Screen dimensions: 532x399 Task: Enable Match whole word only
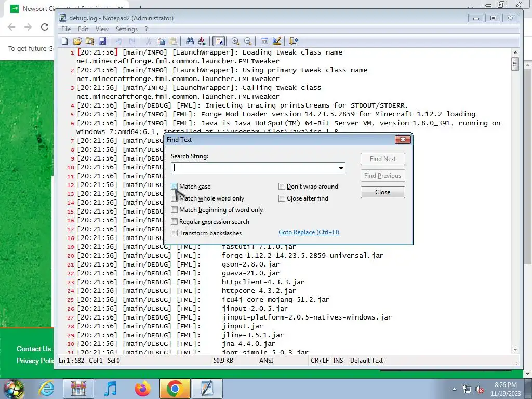174,198
